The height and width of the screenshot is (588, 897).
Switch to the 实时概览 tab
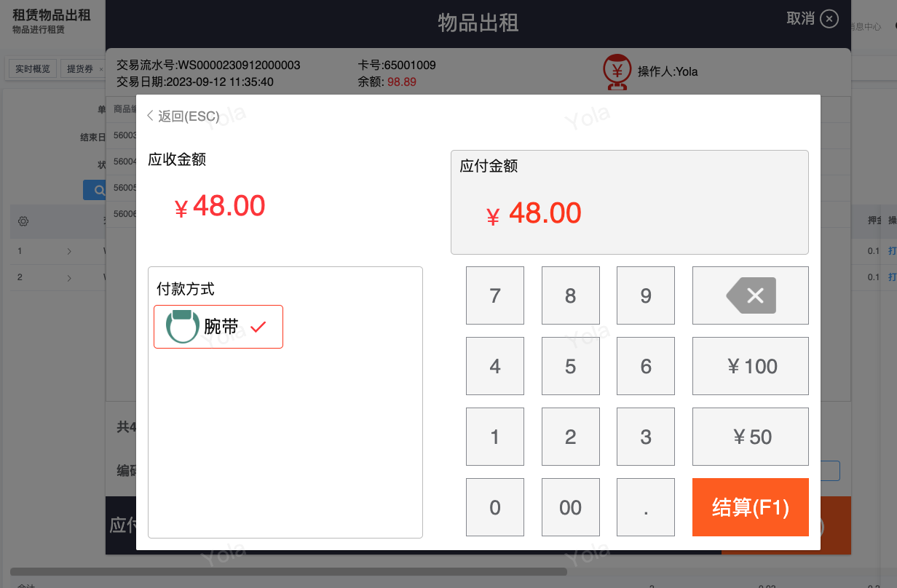tap(33, 69)
